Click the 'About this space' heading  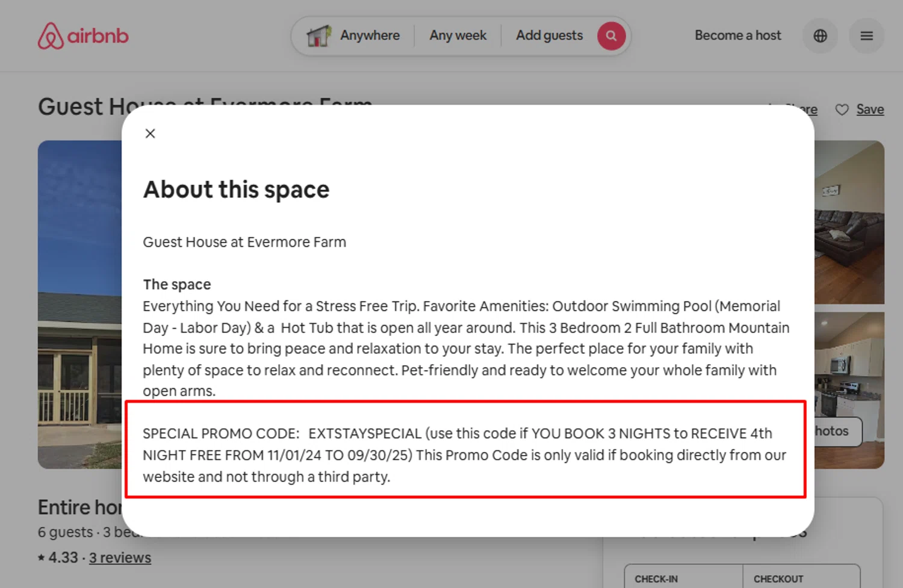point(236,190)
